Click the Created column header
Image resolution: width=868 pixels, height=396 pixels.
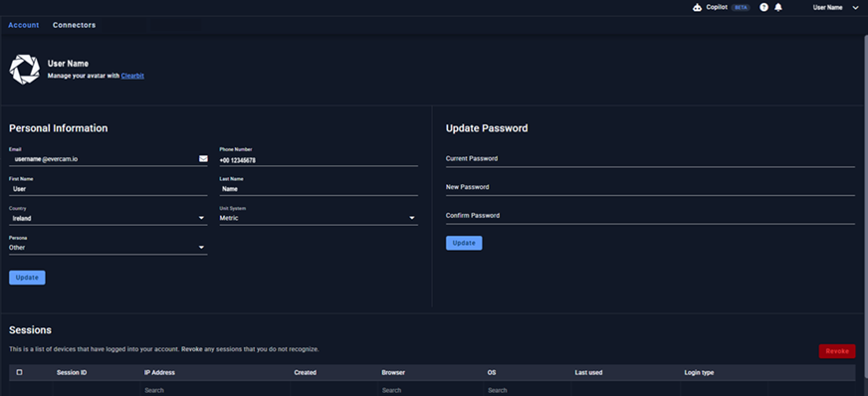(305, 373)
